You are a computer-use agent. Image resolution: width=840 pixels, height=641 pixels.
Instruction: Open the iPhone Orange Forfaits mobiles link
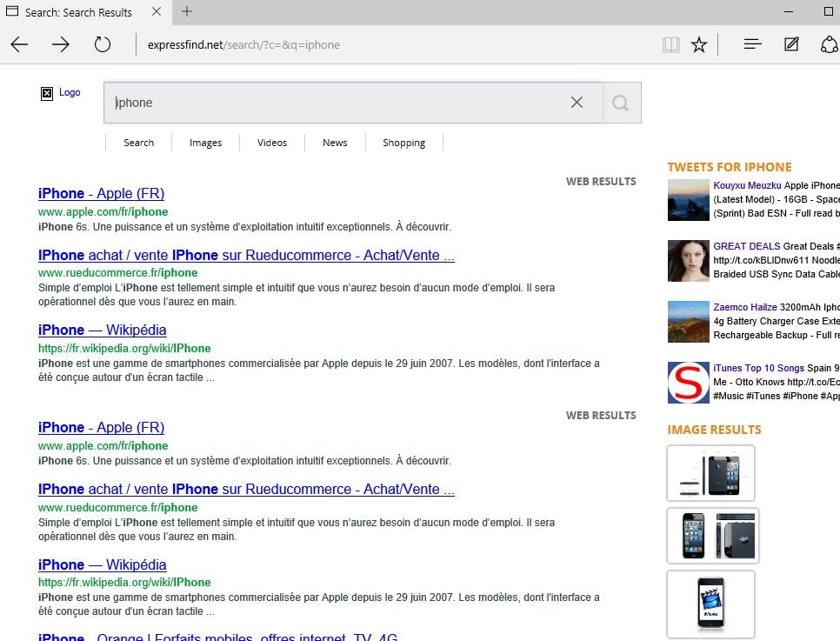coord(217,637)
